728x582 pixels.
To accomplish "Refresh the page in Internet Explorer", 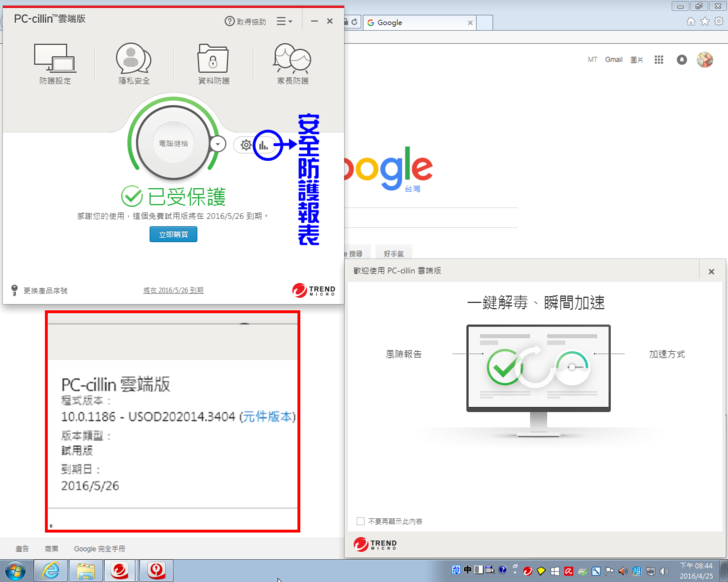I will pos(354,22).
